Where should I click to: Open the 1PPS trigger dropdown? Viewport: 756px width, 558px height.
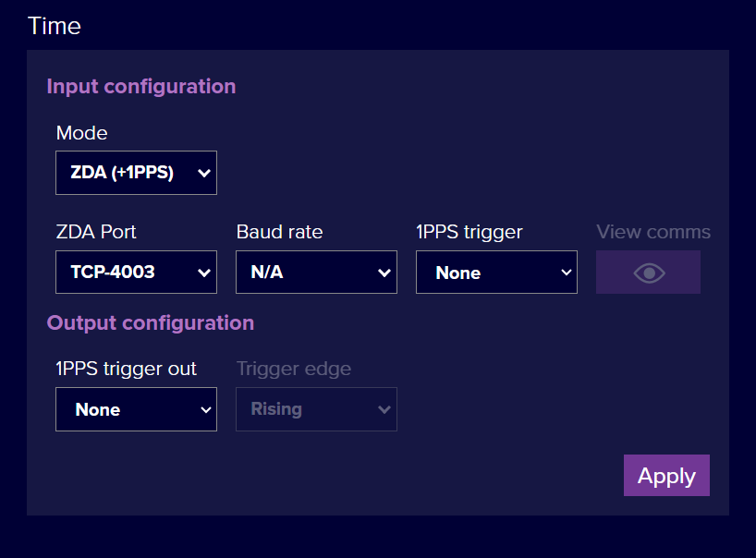click(x=496, y=273)
